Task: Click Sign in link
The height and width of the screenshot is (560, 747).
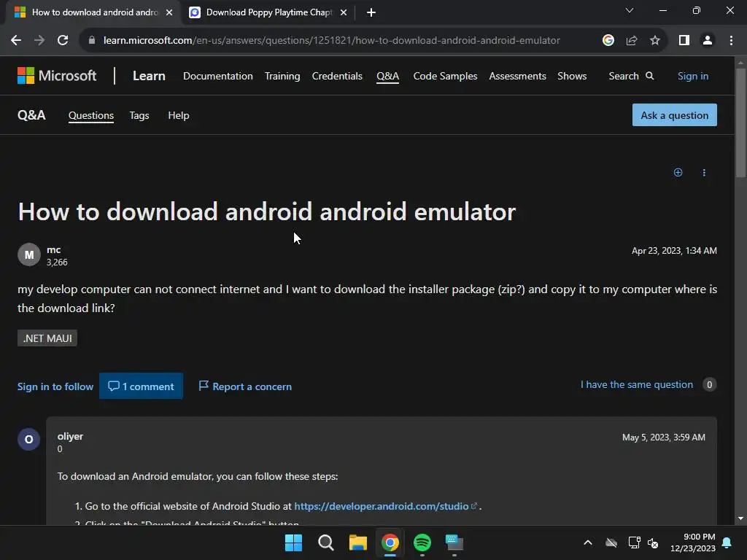Action: [x=693, y=76]
